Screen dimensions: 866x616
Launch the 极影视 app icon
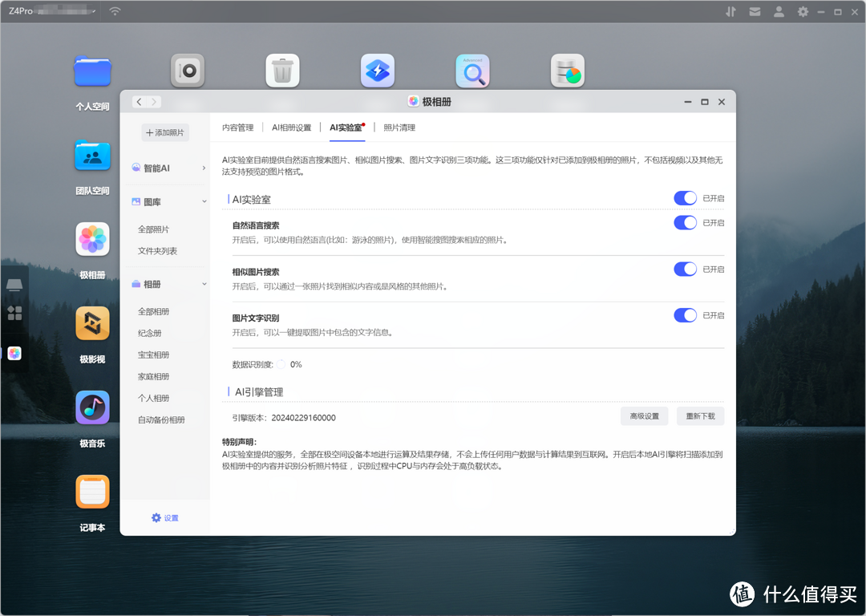[92, 324]
